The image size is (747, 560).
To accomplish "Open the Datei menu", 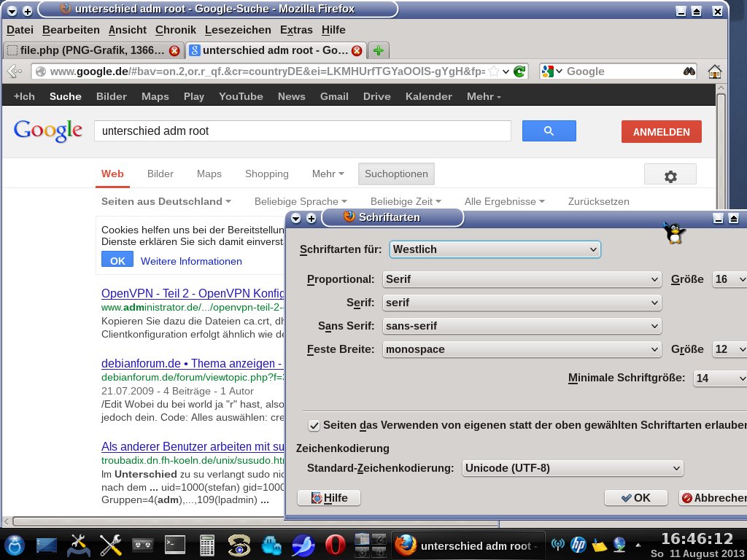I will point(20,30).
